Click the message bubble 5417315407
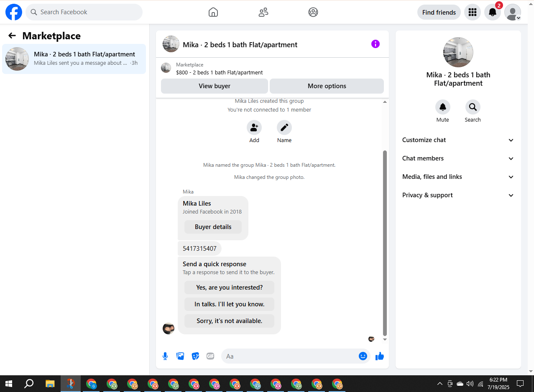The width and height of the screenshot is (534, 392). click(199, 249)
